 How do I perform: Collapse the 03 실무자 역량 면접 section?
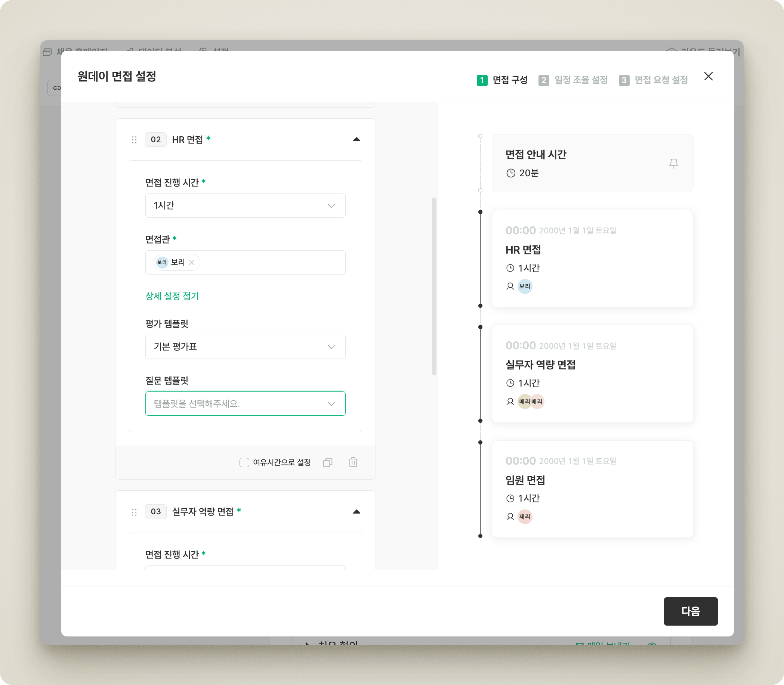point(356,512)
